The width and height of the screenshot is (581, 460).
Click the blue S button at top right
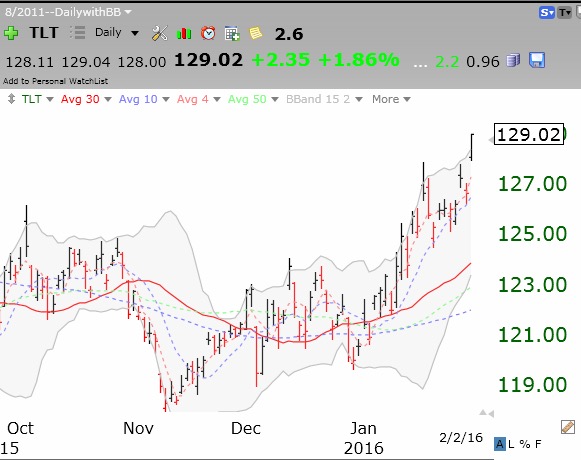[547, 13]
